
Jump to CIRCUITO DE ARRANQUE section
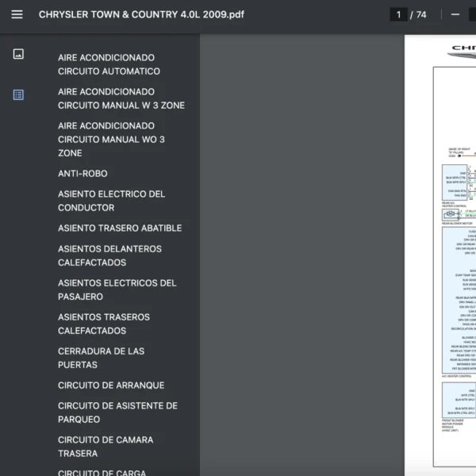111,386
